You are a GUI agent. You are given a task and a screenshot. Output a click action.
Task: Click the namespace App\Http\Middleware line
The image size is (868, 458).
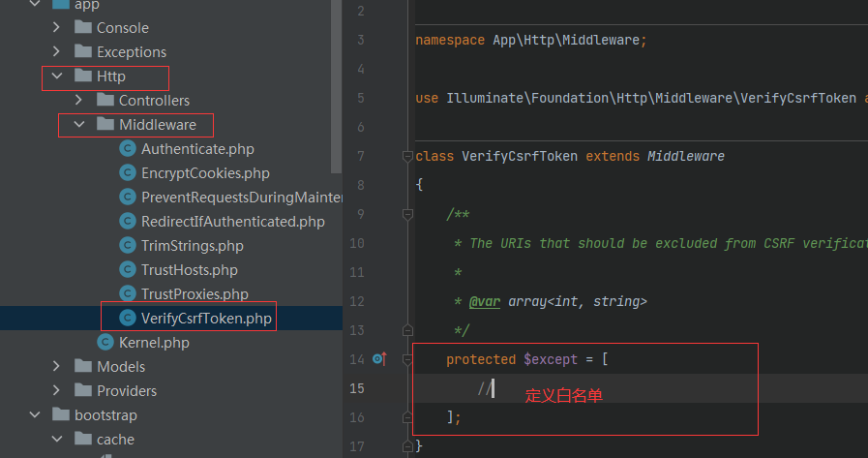(x=531, y=40)
